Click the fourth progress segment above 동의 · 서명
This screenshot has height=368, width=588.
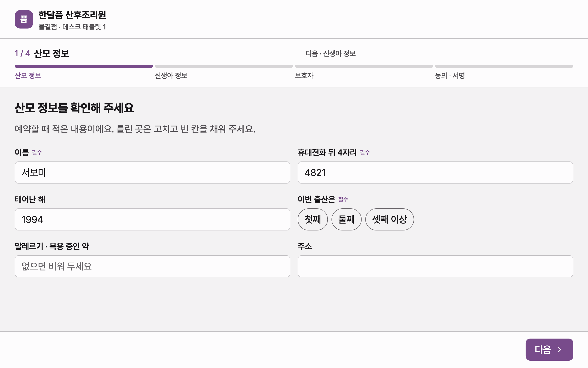pyautogui.click(x=504, y=66)
